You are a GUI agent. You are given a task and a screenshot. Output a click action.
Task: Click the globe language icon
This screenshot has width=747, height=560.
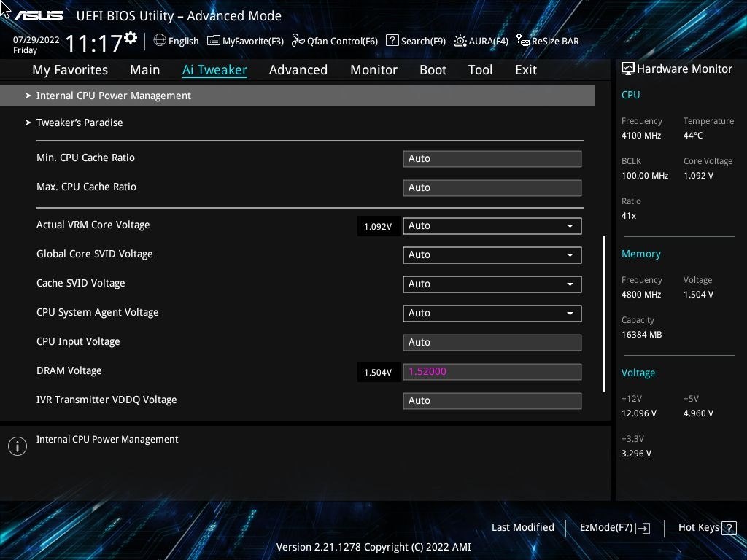(160, 41)
